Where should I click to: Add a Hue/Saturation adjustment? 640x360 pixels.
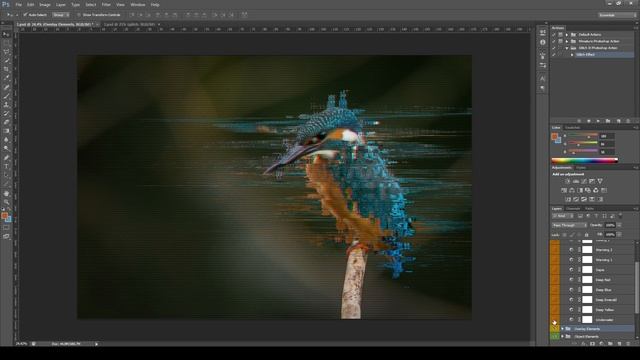(564, 190)
